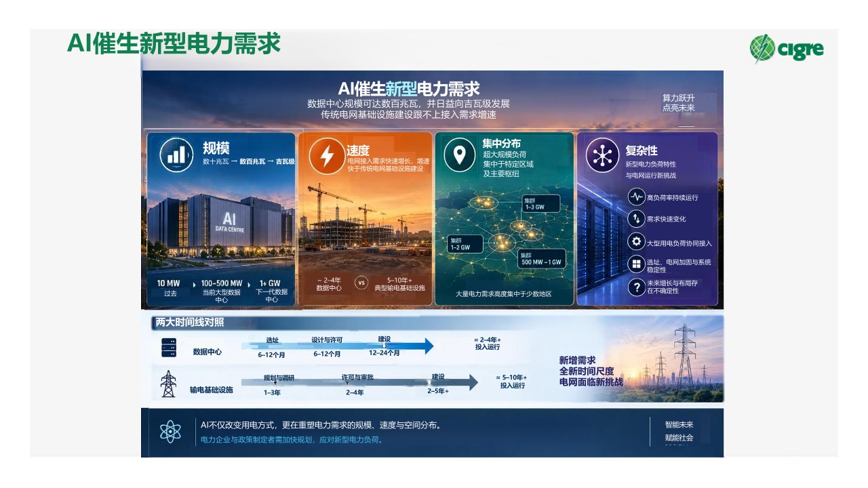Screen dimensions: 868x488
Task: Click the 集群 1–3 GW map label
Action: 541,204
